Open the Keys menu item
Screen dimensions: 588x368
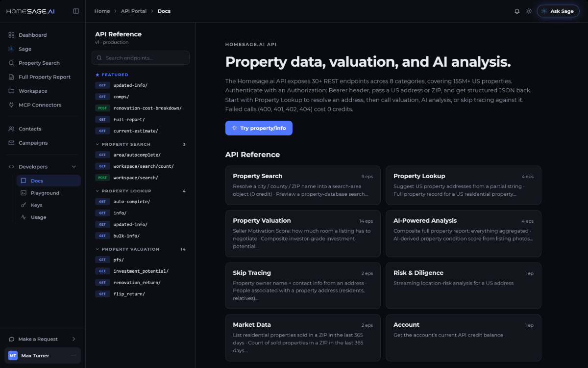click(x=49, y=205)
